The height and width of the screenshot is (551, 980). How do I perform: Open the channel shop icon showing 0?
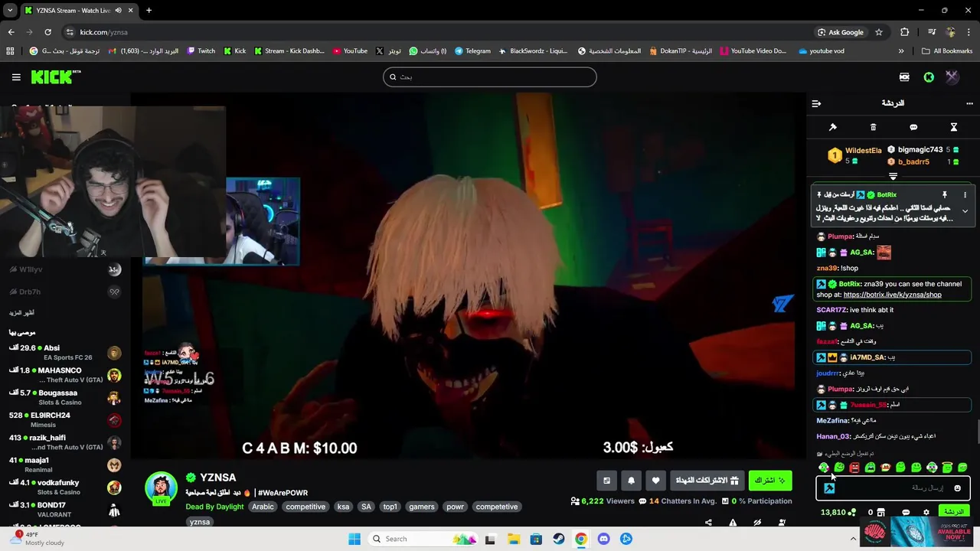pyautogui.click(x=878, y=512)
